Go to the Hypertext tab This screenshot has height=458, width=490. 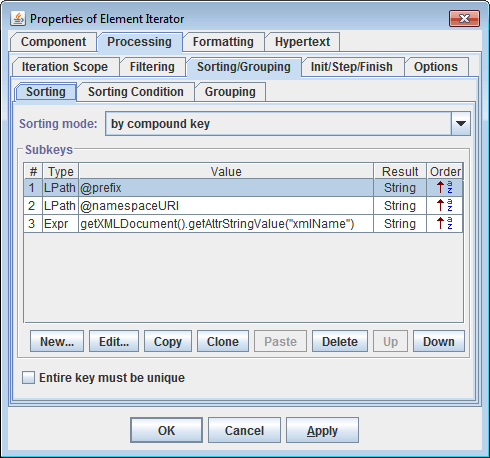coord(302,42)
